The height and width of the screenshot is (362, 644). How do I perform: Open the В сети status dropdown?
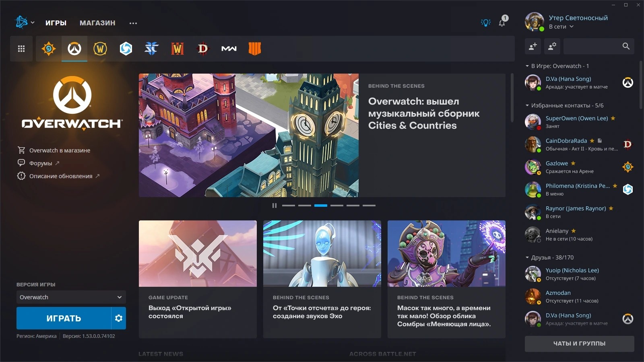561,27
